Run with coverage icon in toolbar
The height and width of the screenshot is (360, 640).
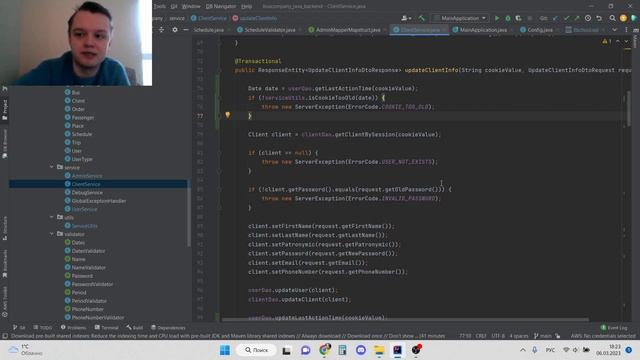coord(518,18)
